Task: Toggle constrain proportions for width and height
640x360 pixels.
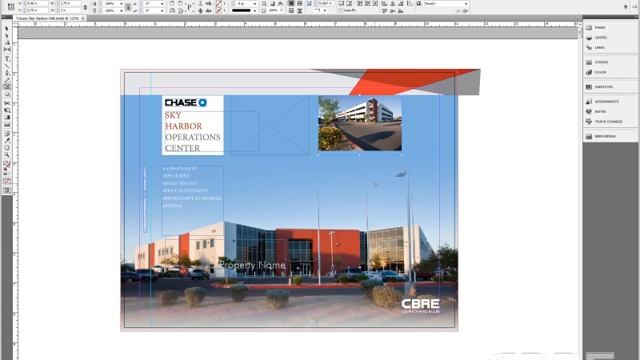Action: coord(85,7)
